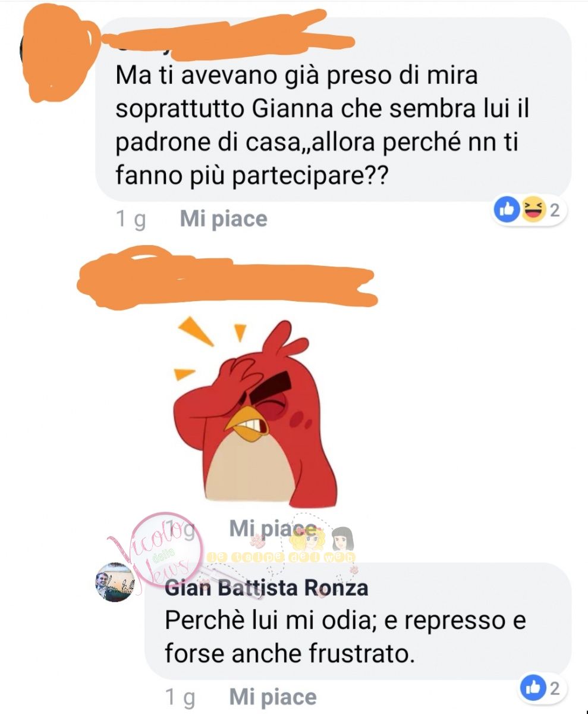588x714 pixels.
Task: Select the reply text Perchè lui mi odia
Action: [345, 638]
